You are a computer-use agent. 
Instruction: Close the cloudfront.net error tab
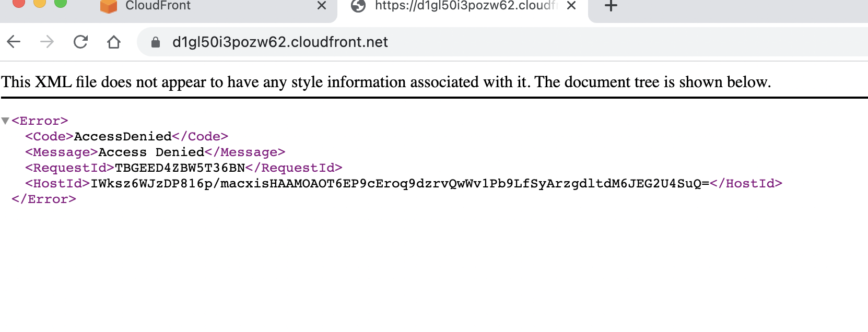(x=571, y=6)
